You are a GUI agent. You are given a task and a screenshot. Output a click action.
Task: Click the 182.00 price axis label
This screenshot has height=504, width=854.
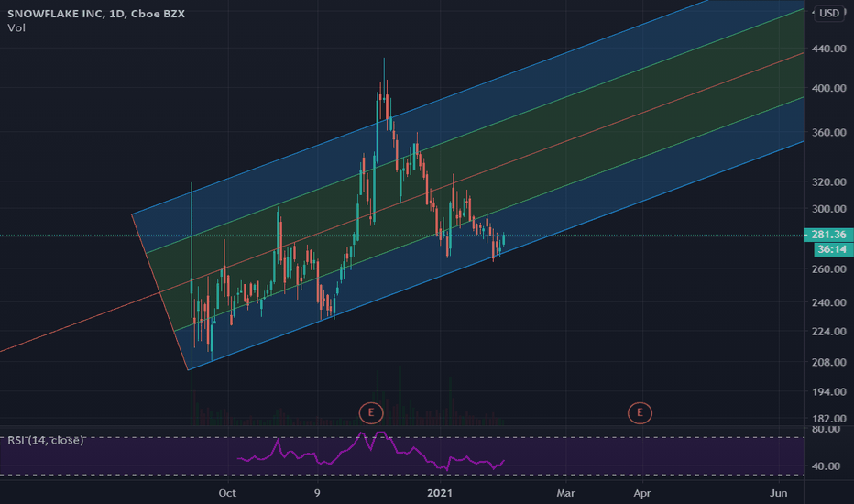pos(829,419)
